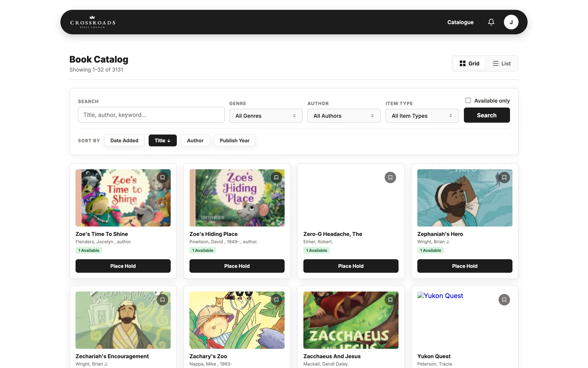Place Hold on Zero-G Headache, The
Viewport: 588px width, 368px height.
351,266
